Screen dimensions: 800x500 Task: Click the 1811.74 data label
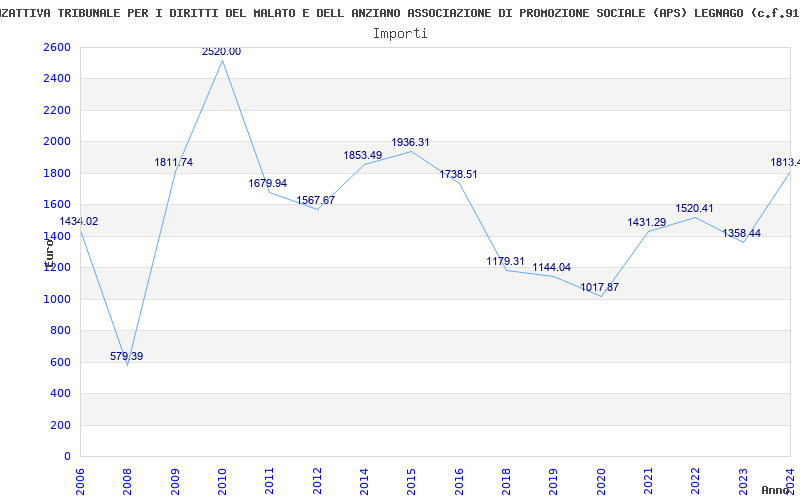pyautogui.click(x=173, y=162)
